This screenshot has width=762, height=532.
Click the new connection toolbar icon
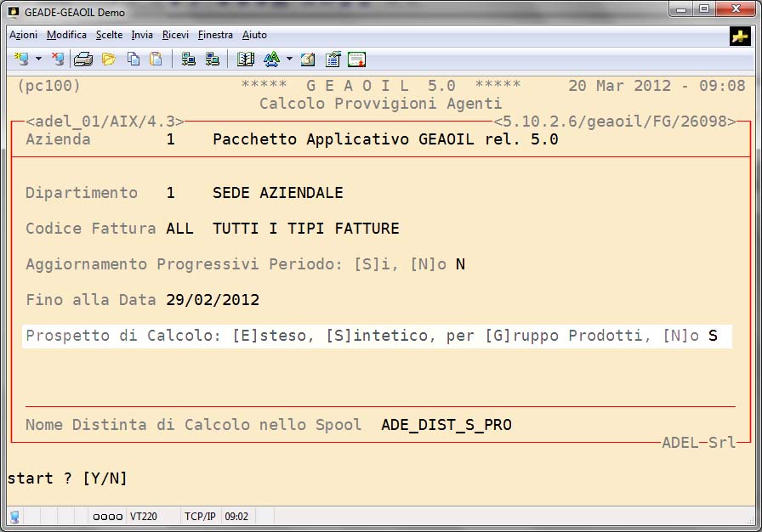22,59
